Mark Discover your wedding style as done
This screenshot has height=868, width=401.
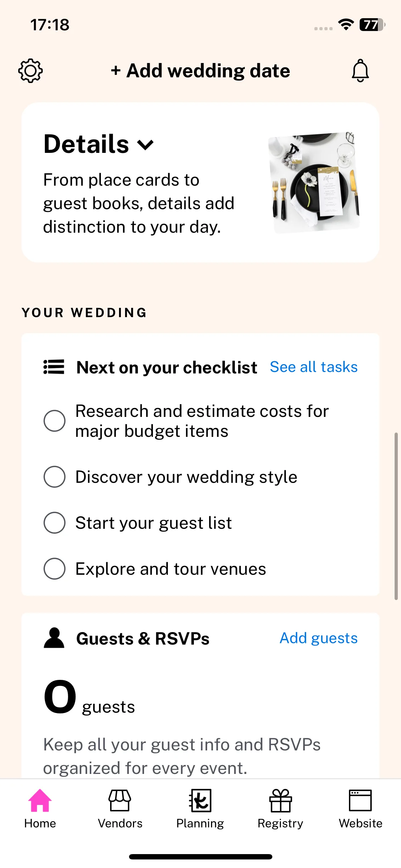coord(55,477)
